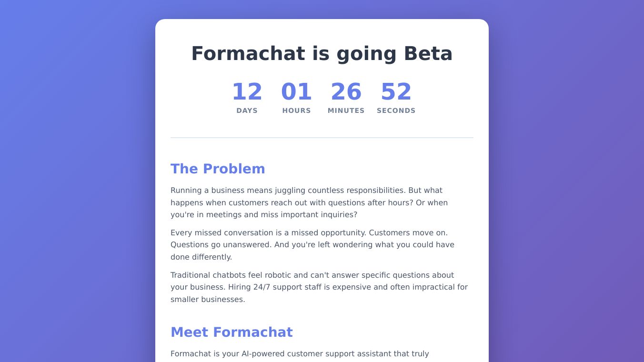Click the DAYS label under the countdown
The height and width of the screenshot is (362, 644).
[x=247, y=111]
